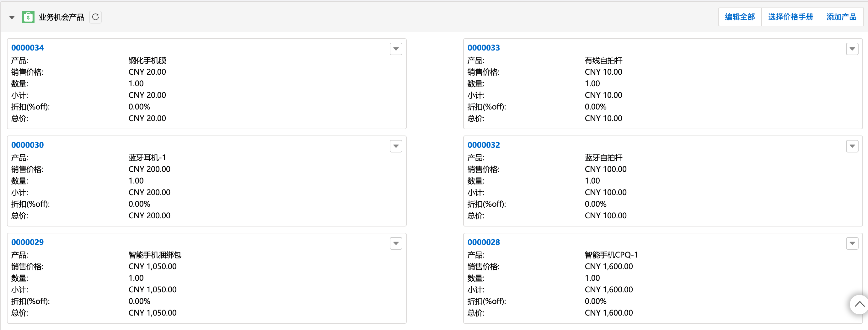Show actions dropdown for record 0000028
The height and width of the screenshot is (330, 868).
(x=852, y=243)
